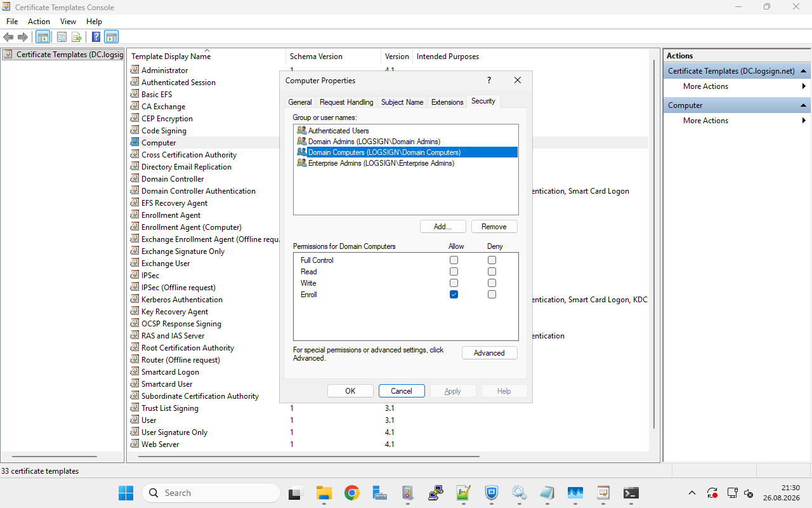This screenshot has height=508, width=812.
Task: Click the Back arrow in the toolbar
Action: click(x=8, y=37)
